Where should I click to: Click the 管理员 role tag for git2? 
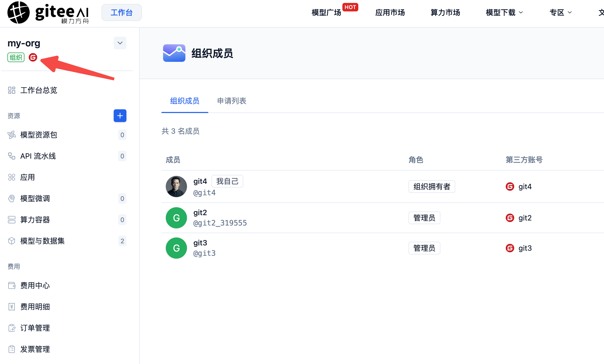point(424,218)
